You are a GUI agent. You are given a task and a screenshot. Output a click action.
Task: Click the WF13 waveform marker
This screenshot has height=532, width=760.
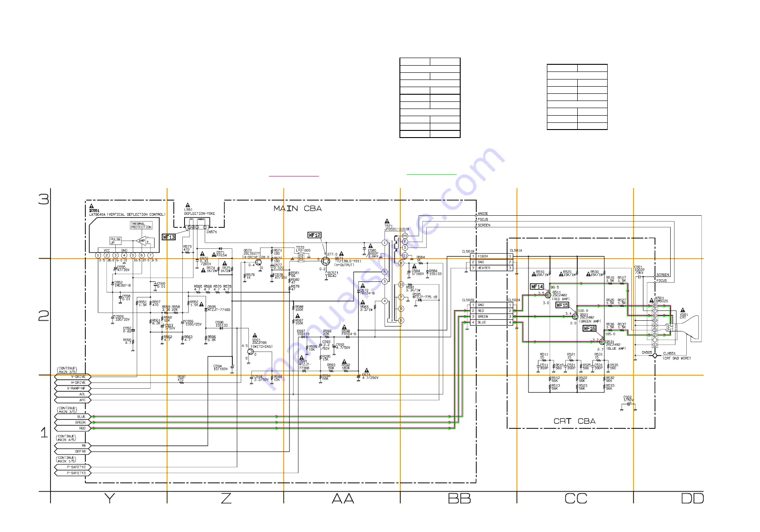click(x=168, y=237)
